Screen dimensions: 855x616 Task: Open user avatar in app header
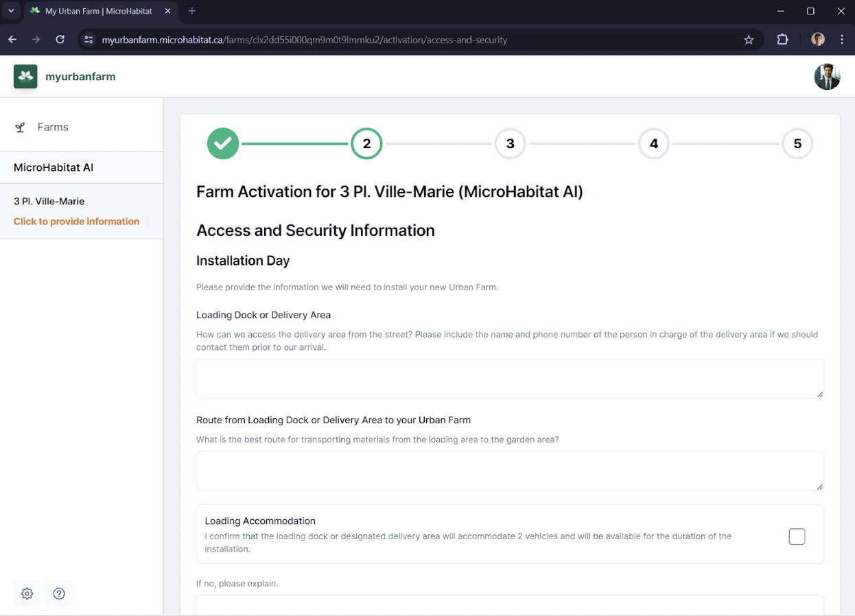(x=827, y=77)
